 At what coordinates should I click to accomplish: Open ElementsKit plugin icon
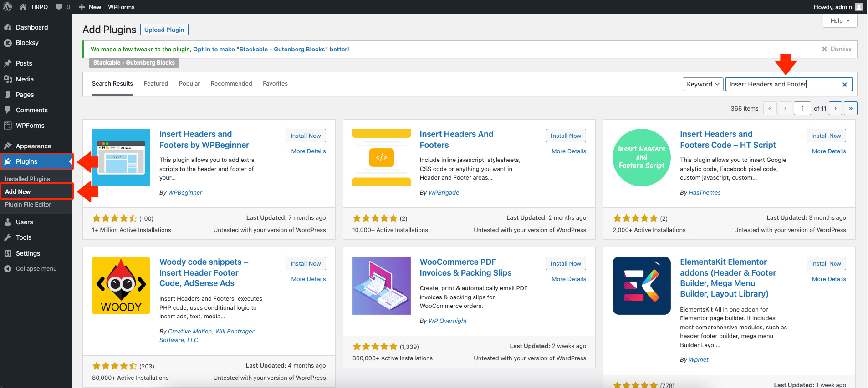[641, 286]
